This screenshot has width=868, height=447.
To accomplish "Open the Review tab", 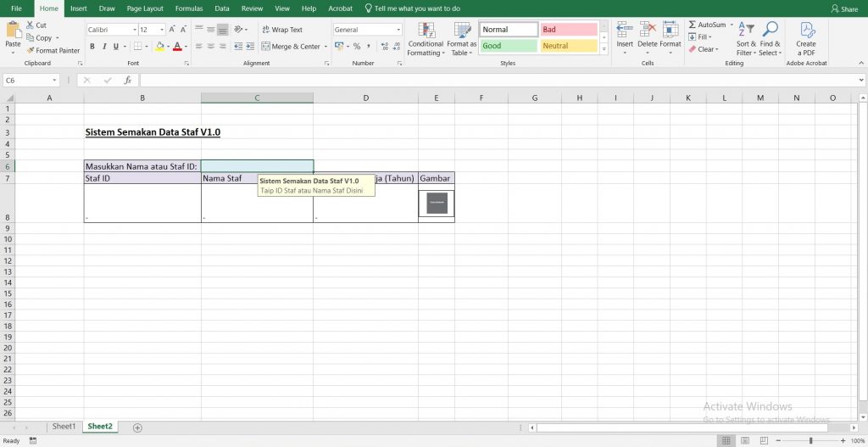I will (x=252, y=8).
